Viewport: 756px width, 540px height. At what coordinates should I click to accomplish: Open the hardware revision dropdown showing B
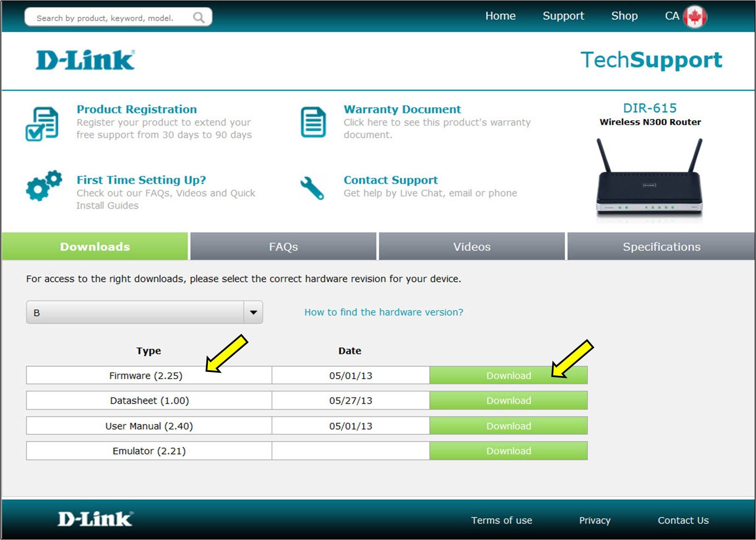145,312
